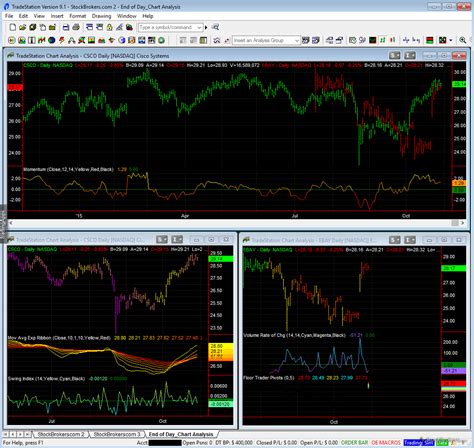Click the letter A icon in second toolbar

coord(71,40)
